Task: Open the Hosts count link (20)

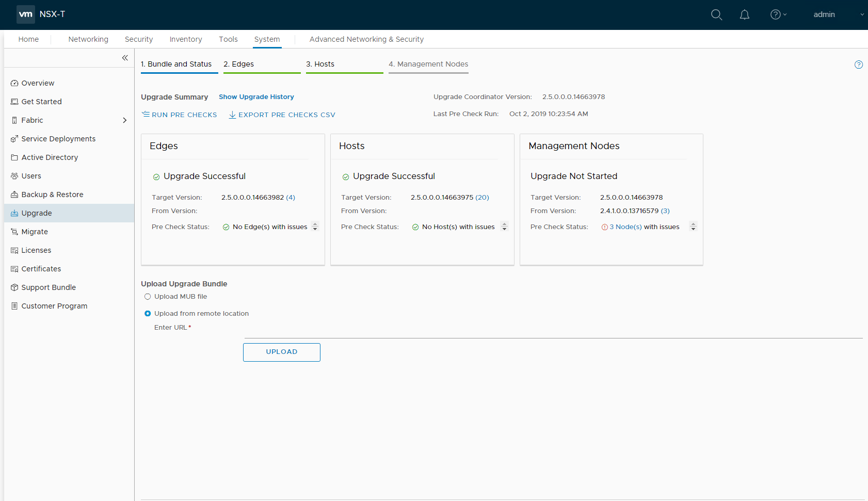Action: pos(482,198)
